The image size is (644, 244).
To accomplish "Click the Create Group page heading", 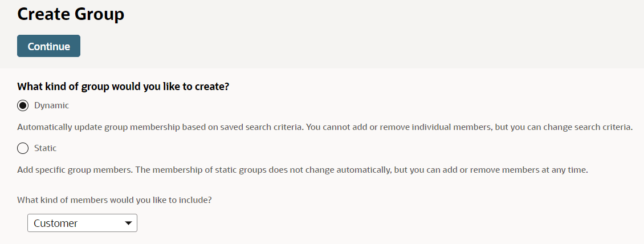I will click(71, 14).
